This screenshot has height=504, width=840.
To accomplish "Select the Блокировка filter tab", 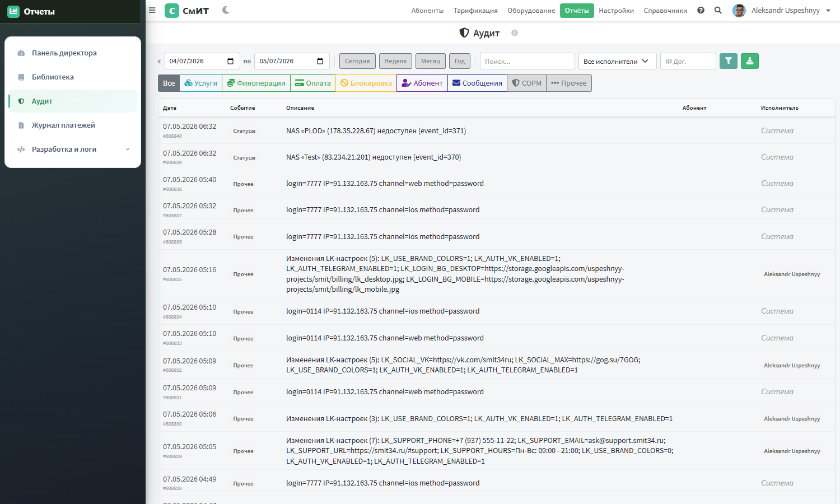I will 366,83.
